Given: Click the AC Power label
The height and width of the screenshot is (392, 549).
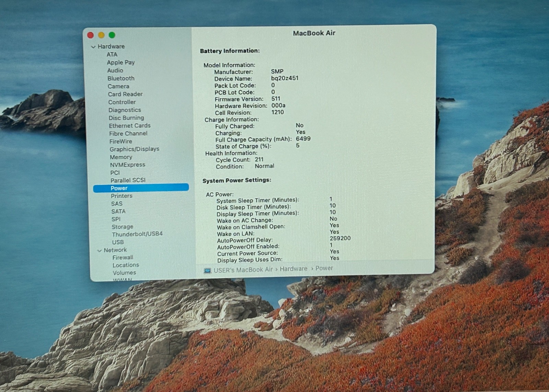Looking at the screenshot, I should tap(220, 194).
